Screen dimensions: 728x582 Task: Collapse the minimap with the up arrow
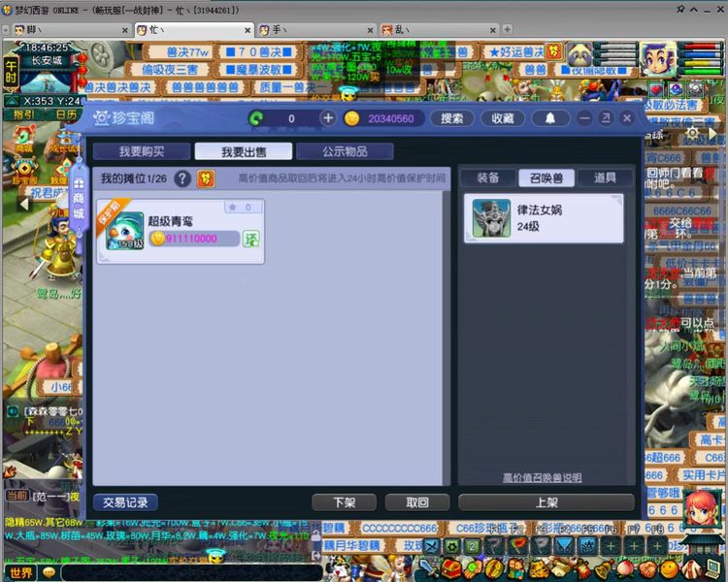point(13,101)
